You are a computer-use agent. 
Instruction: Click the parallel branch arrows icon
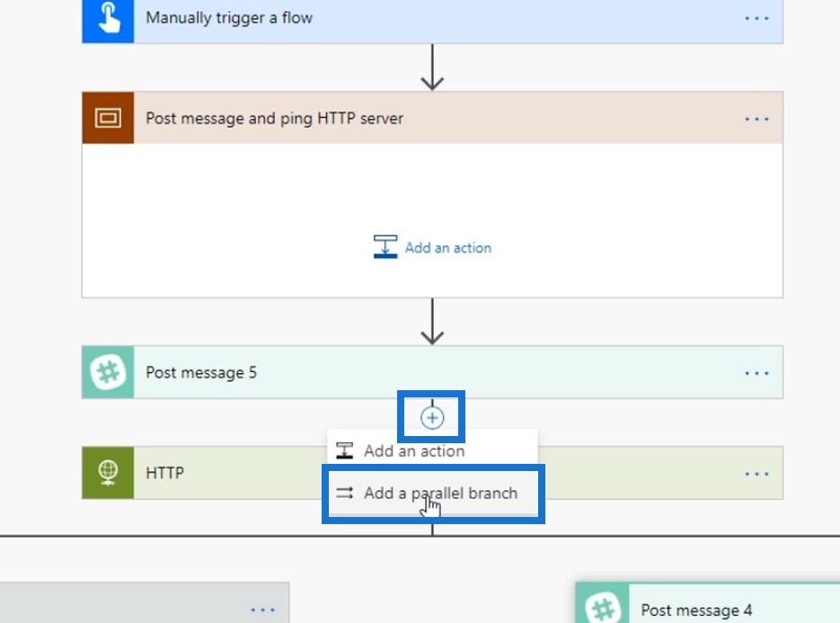coord(344,493)
